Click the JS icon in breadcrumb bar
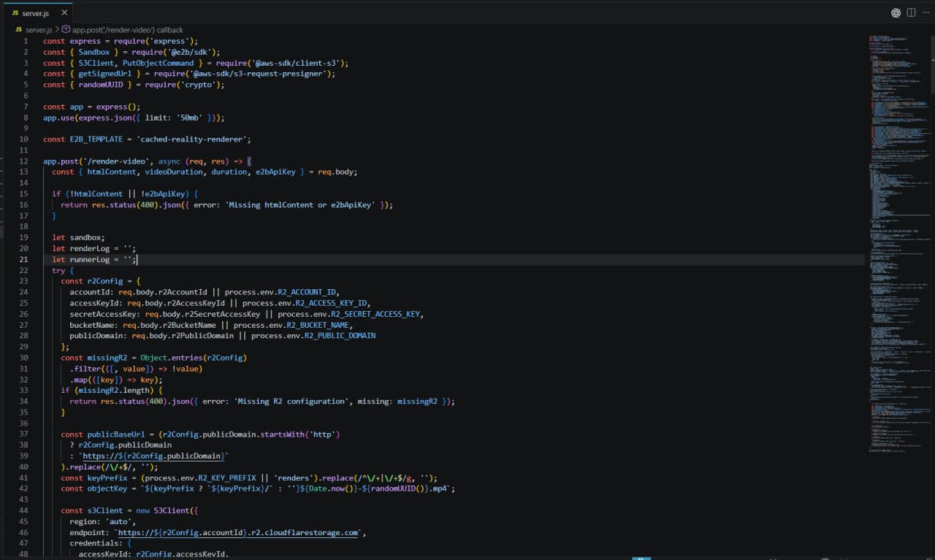935x560 pixels. pyautogui.click(x=18, y=30)
